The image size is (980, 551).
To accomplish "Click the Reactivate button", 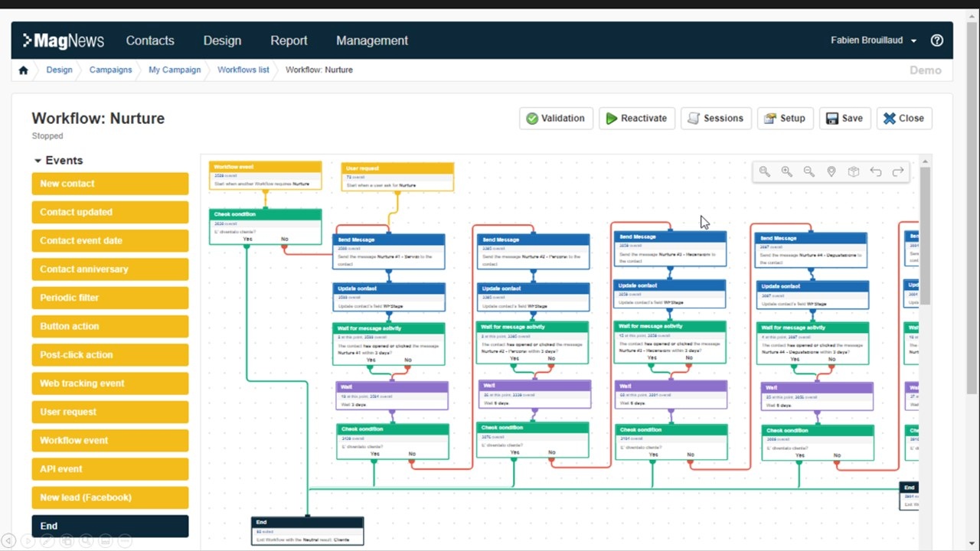I will (637, 119).
